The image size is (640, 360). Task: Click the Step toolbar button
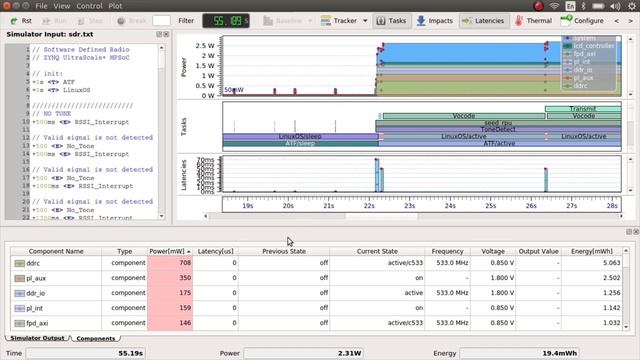tap(90, 21)
